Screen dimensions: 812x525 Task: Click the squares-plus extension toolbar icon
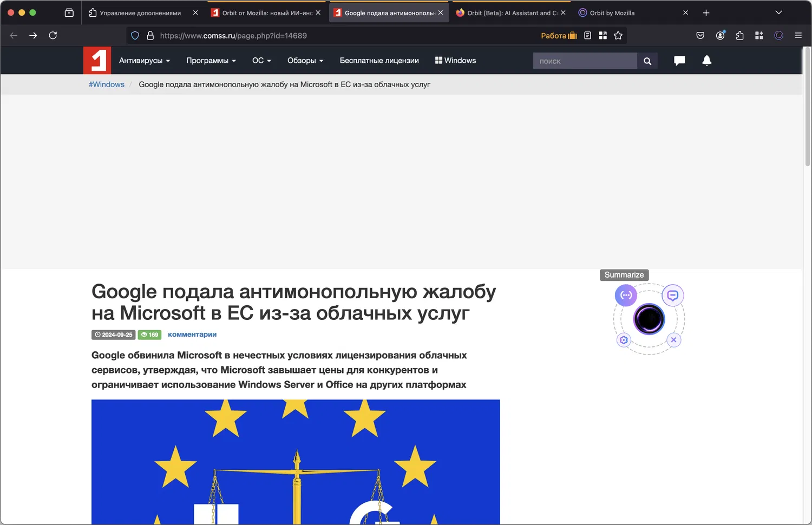pyautogui.click(x=759, y=36)
